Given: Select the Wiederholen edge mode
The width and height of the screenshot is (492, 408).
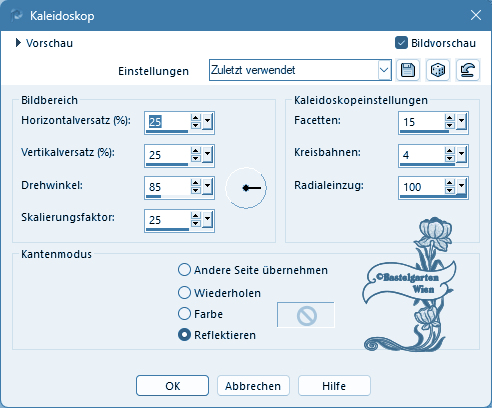Looking at the screenshot, I should pyautogui.click(x=184, y=293).
